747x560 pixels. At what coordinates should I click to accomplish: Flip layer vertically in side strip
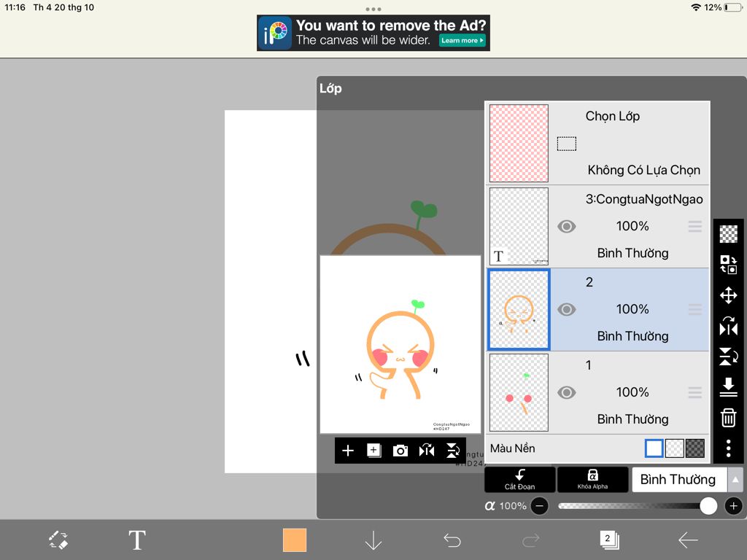(729, 356)
